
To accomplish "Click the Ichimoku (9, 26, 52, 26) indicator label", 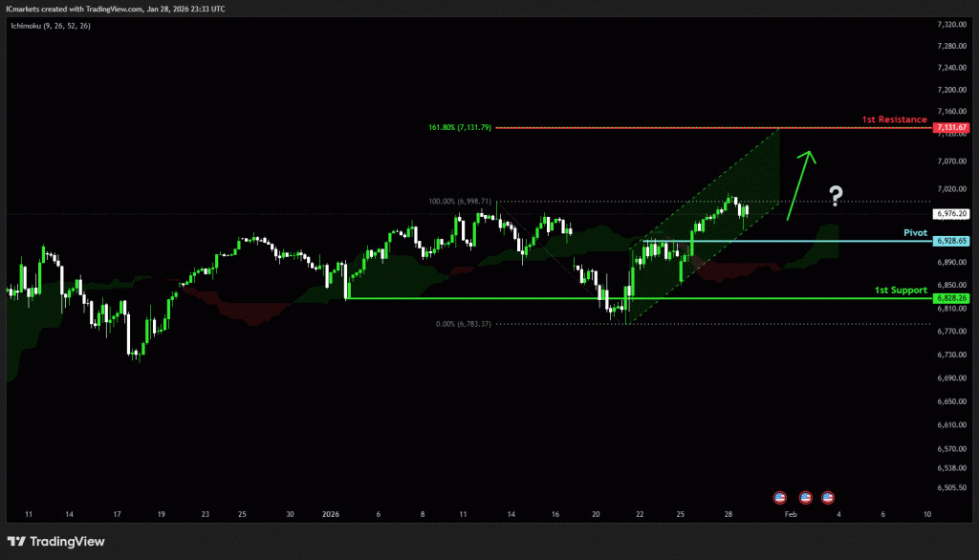I will click(x=51, y=26).
